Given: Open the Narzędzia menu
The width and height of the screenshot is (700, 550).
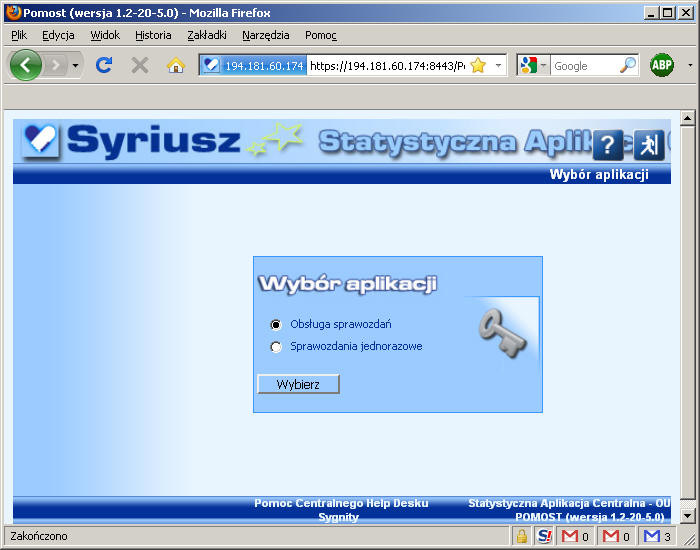Looking at the screenshot, I should [x=266, y=35].
